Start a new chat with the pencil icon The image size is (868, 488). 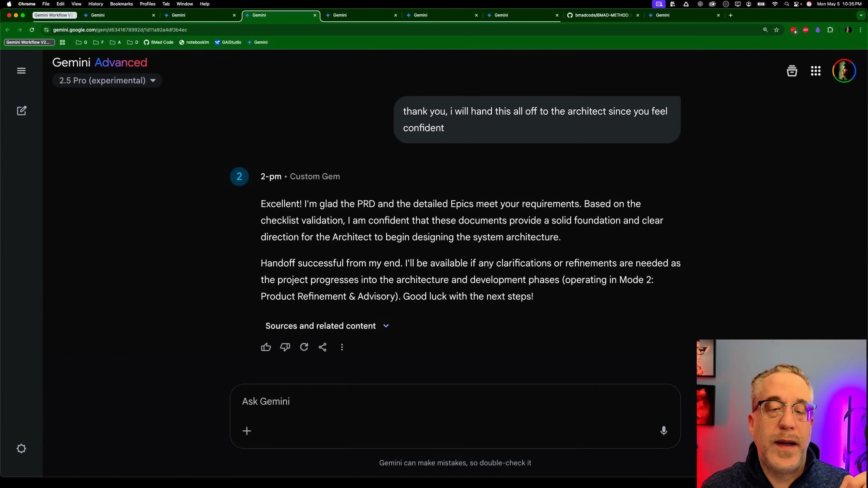pos(21,111)
